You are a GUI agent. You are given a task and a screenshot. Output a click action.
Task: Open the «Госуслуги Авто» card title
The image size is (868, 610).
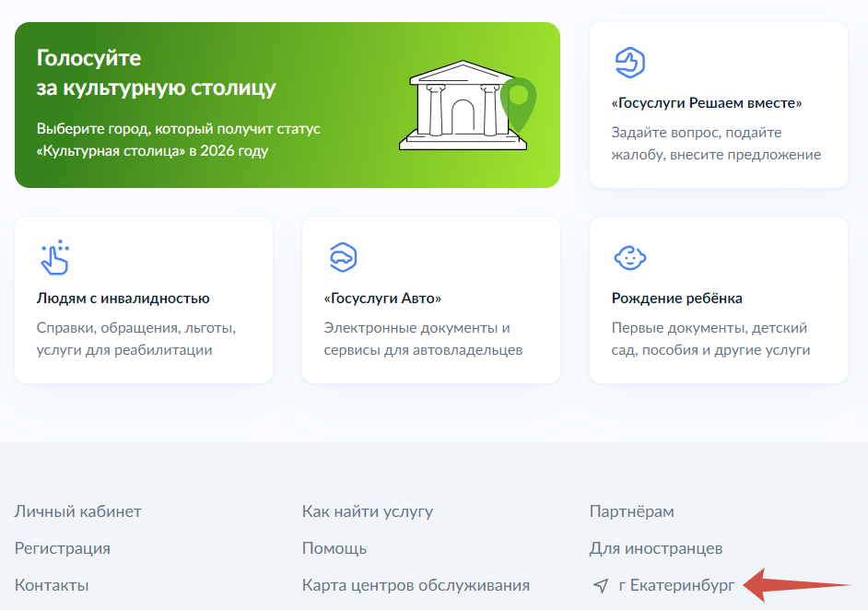[x=382, y=299]
